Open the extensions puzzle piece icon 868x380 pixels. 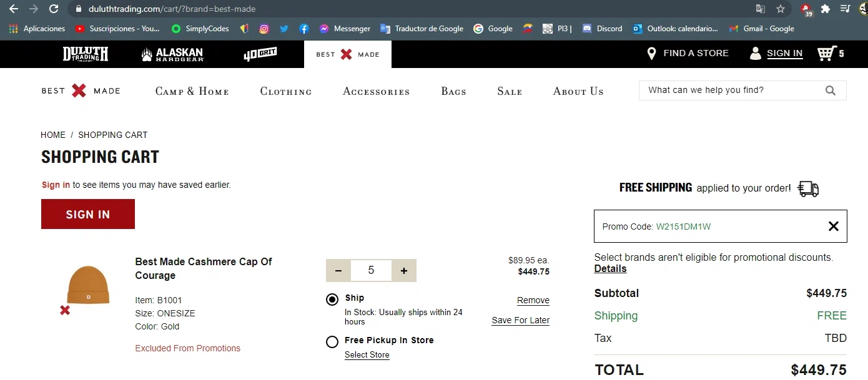(826, 9)
